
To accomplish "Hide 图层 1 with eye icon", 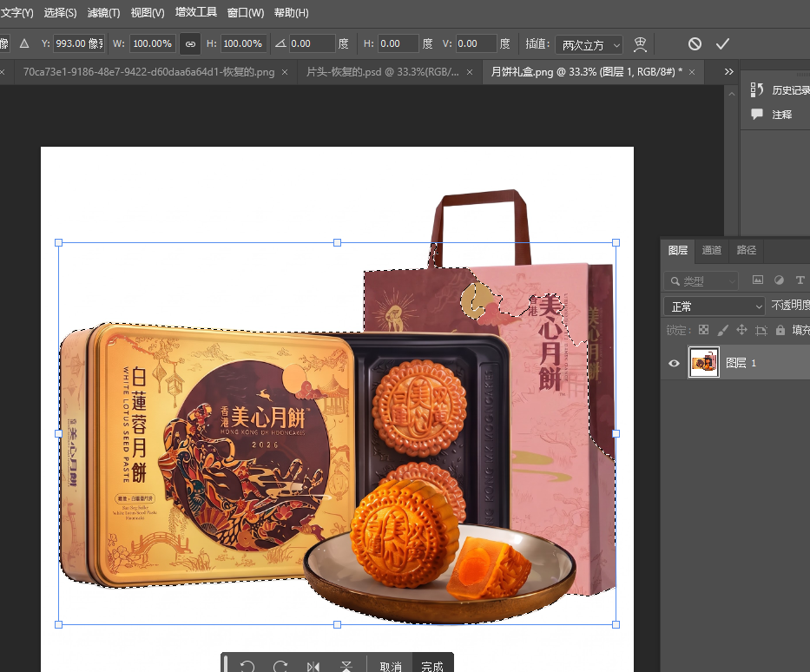I will 674,363.
